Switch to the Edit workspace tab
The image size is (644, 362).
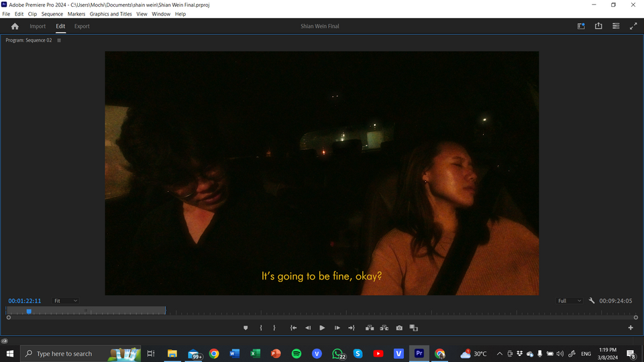[x=60, y=26]
